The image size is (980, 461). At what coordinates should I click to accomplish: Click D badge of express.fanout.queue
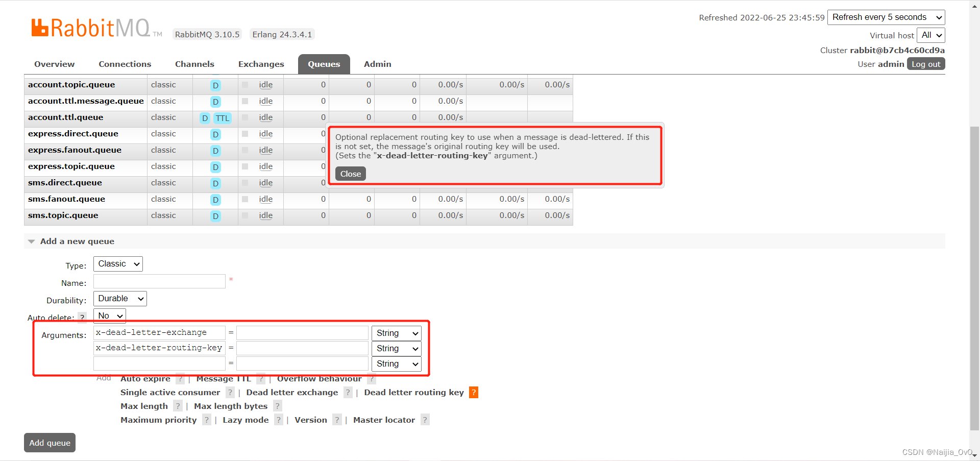pyautogui.click(x=215, y=151)
